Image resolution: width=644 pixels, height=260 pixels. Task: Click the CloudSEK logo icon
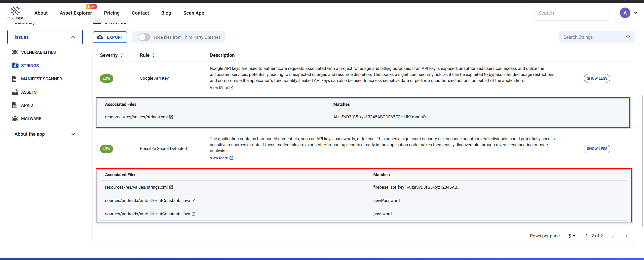(15, 11)
